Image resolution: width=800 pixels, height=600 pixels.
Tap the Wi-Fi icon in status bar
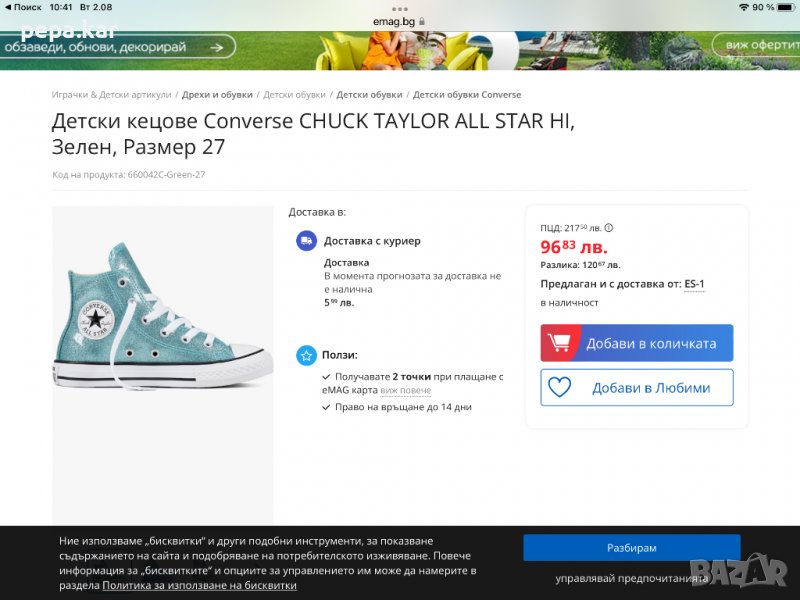click(744, 7)
